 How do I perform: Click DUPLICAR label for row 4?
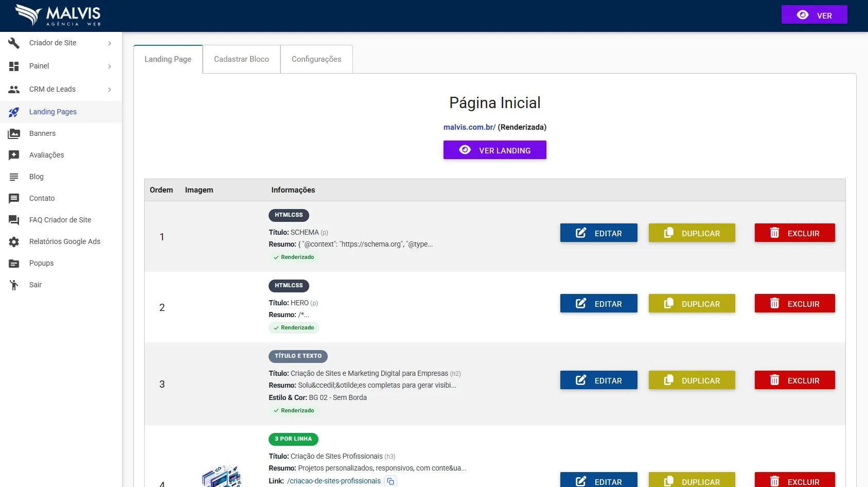coord(701,482)
